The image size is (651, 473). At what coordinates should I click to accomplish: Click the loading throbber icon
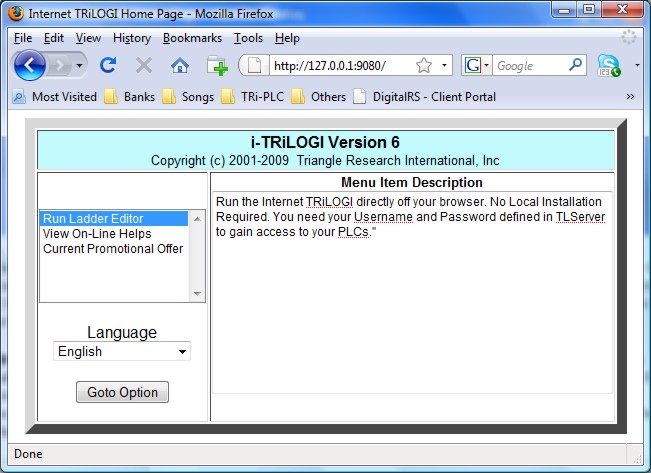[x=629, y=37]
